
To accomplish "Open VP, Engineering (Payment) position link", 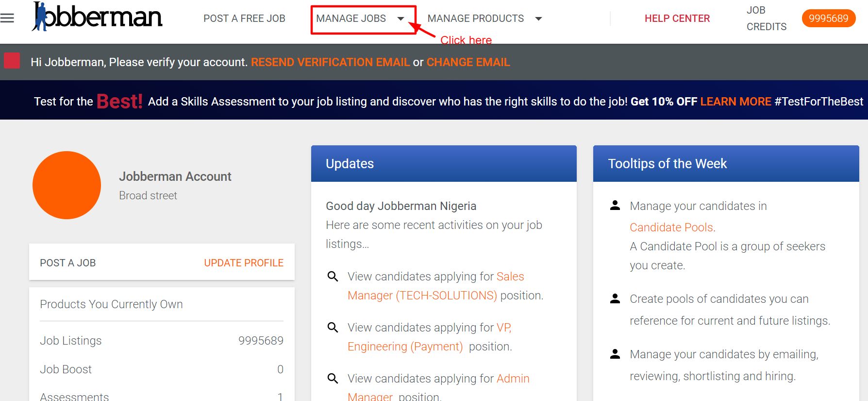I will coord(430,337).
